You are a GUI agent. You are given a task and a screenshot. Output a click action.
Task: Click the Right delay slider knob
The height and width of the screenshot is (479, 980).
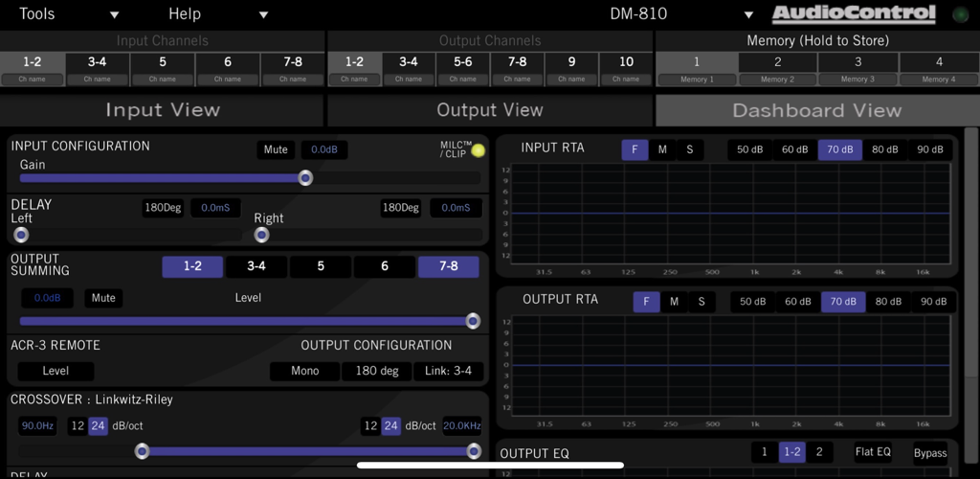[262, 235]
